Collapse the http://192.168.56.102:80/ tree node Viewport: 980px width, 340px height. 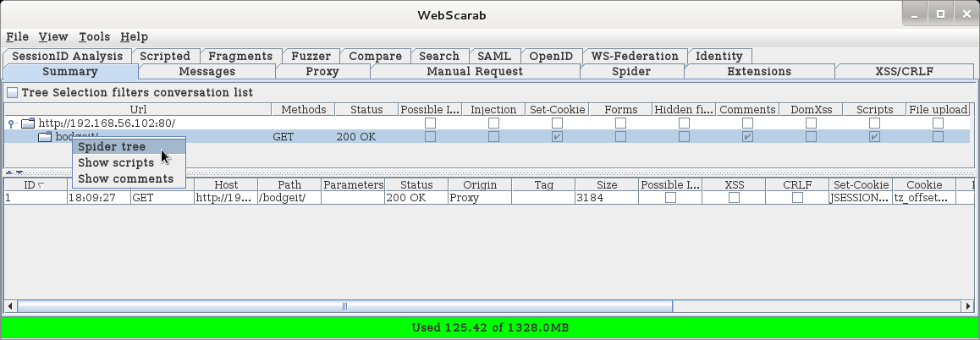11,123
